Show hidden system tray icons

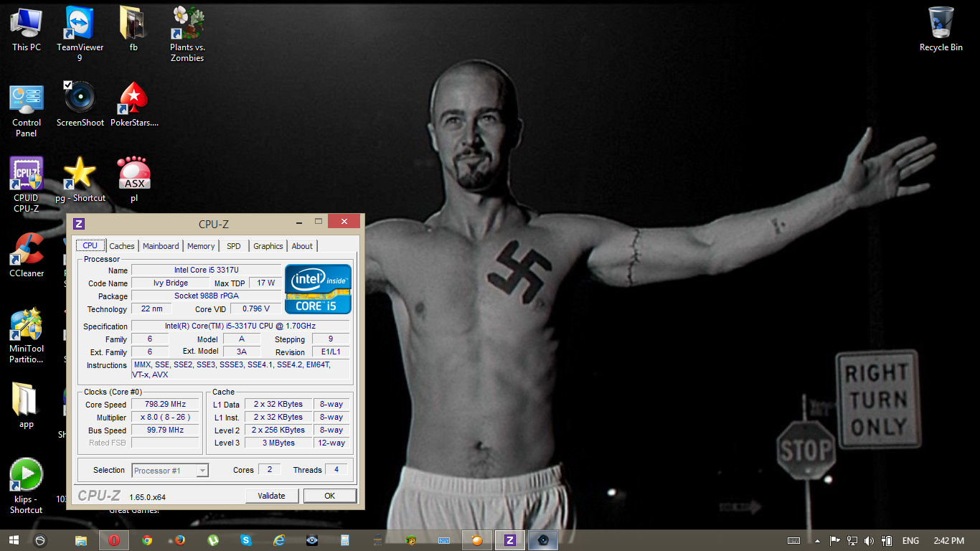pyautogui.click(x=816, y=540)
